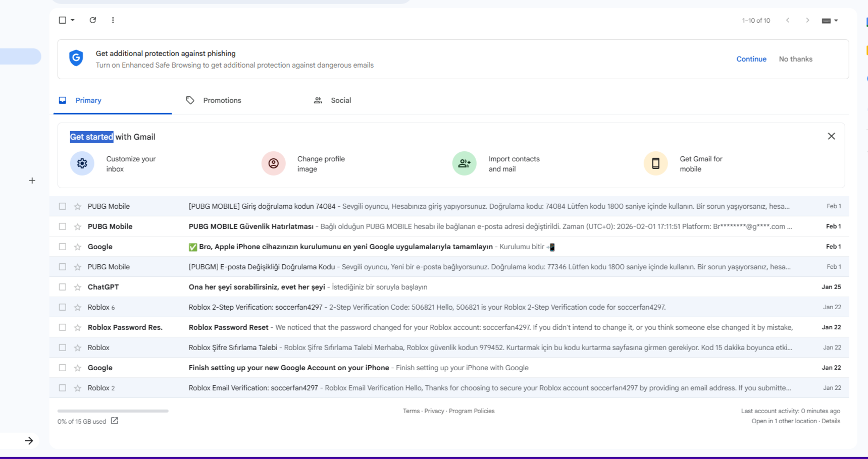Select the ChatGPT email checkbox

63,287
